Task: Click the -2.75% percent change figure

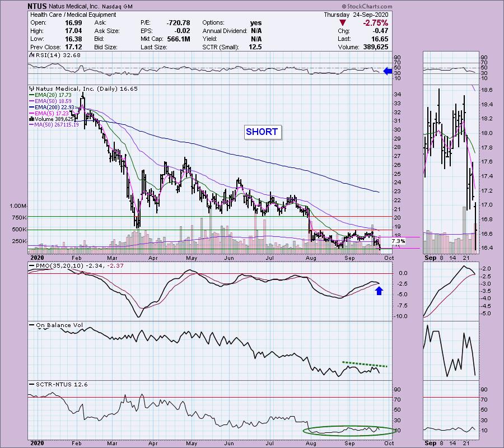Action: (375, 23)
